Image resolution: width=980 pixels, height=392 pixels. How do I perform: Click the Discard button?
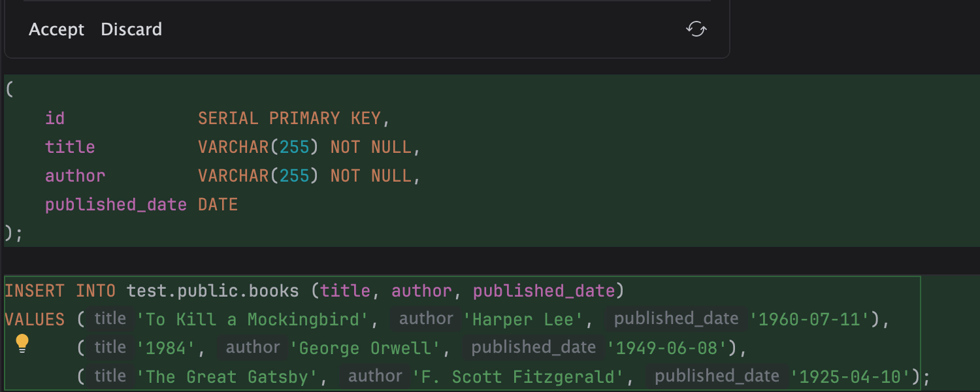[131, 29]
